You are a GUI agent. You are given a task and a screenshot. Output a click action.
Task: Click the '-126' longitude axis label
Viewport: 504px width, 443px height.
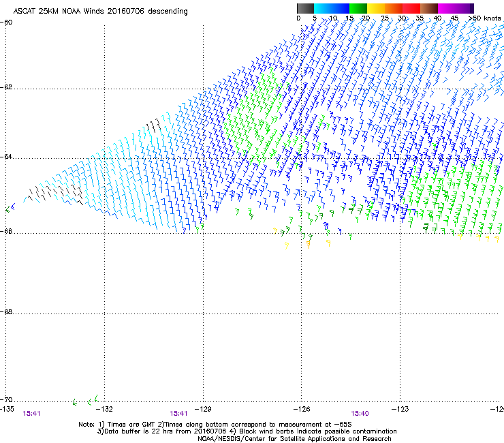pyautogui.click(x=302, y=409)
